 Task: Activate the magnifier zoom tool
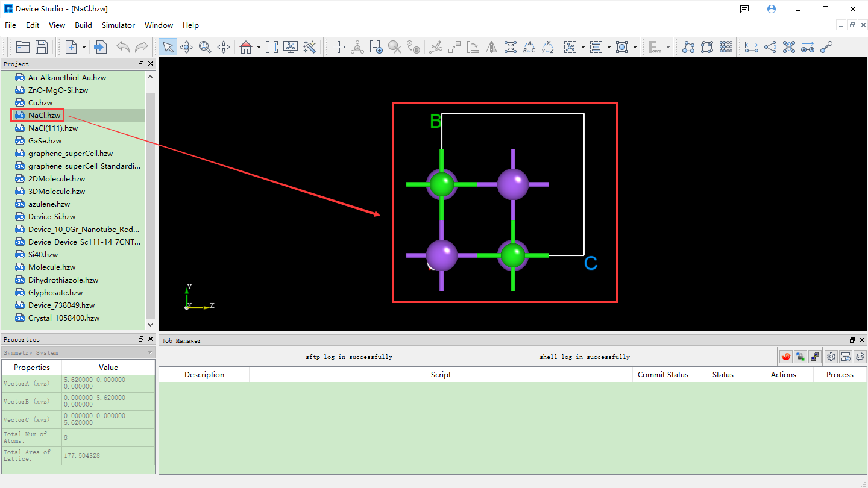click(x=205, y=47)
